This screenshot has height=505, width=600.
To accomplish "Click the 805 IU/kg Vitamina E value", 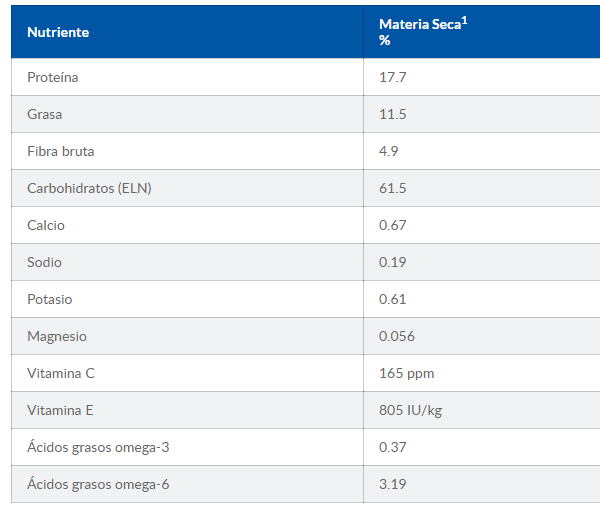I will tap(411, 410).
